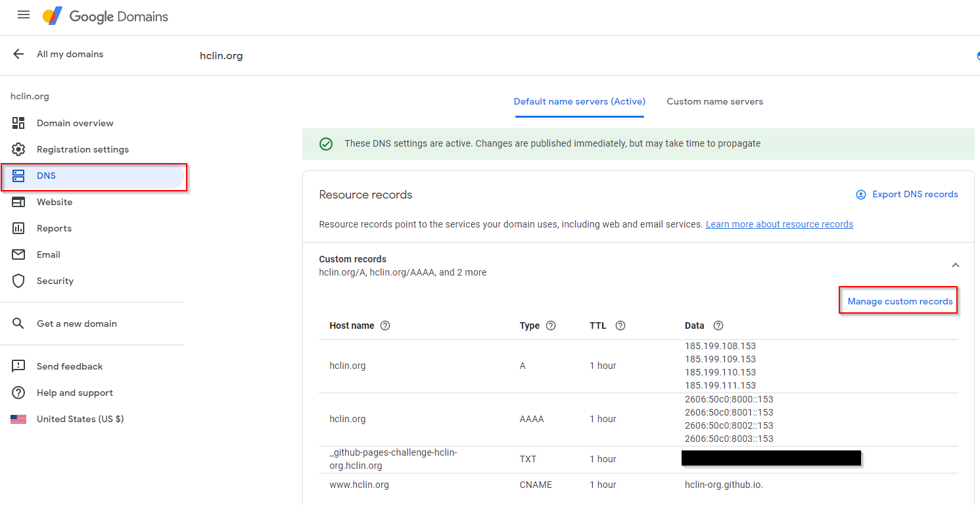Click 1 hour TTL in CNAME row
The width and height of the screenshot is (980, 505).
click(x=603, y=485)
